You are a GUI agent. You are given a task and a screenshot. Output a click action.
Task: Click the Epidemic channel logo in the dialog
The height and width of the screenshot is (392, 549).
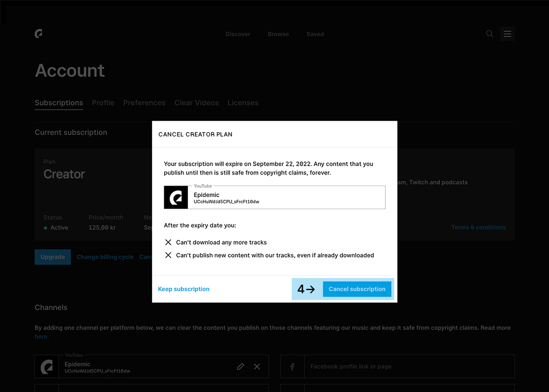point(176,198)
